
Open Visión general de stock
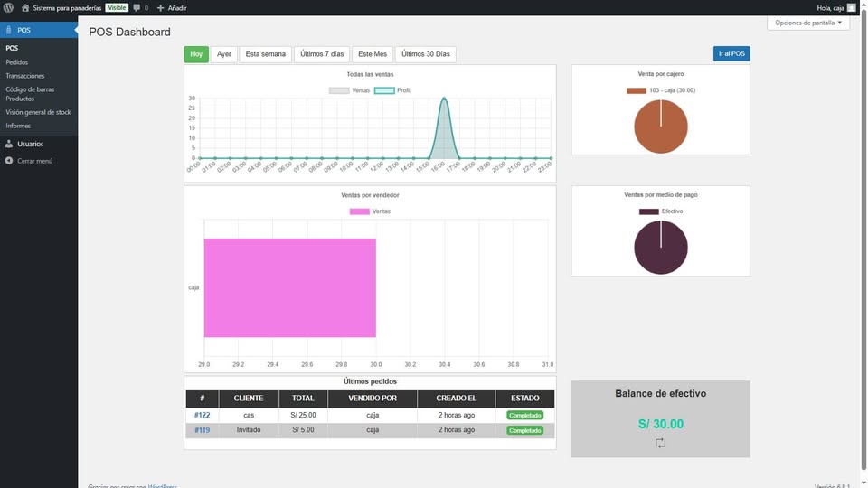pos(39,112)
